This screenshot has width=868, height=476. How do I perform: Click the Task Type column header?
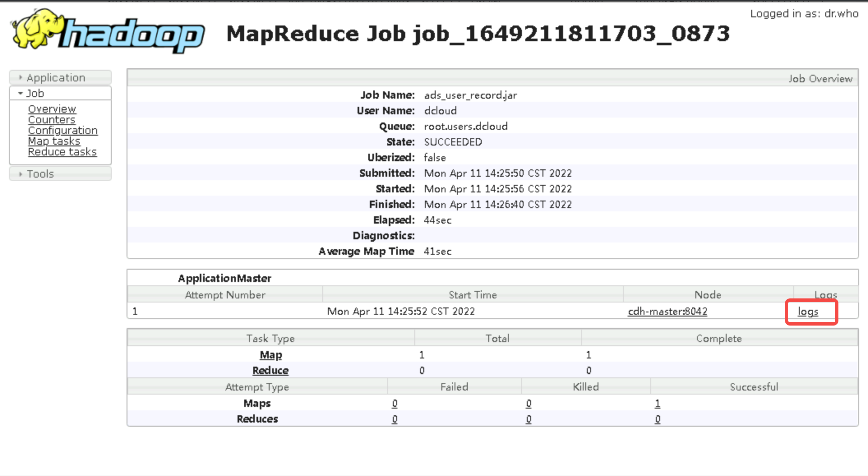(x=270, y=338)
